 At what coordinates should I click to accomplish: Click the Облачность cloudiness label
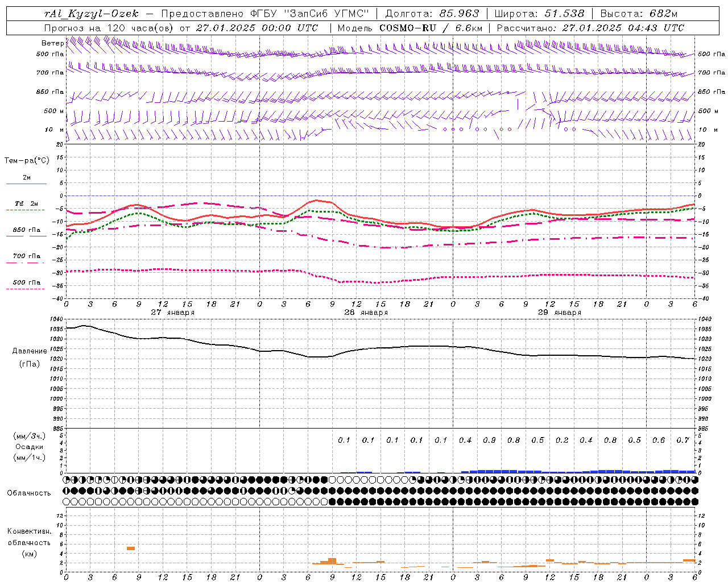tap(29, 493)
